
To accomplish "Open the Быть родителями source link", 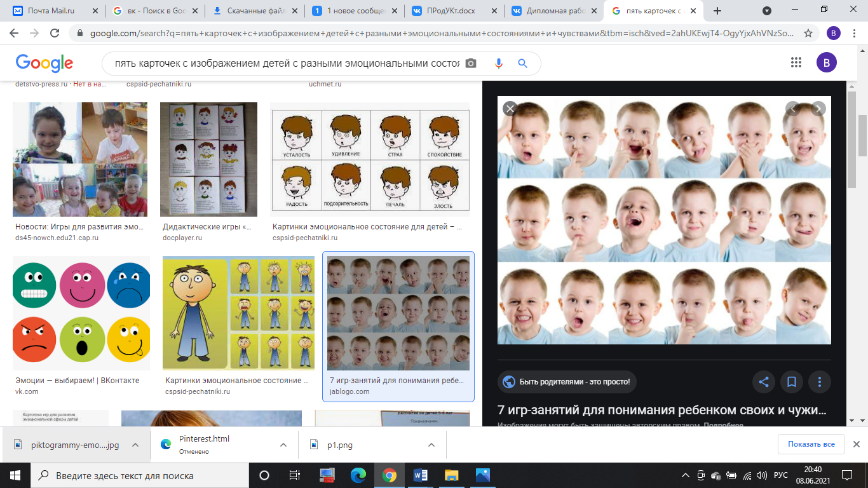I will (x=567, y=382).
